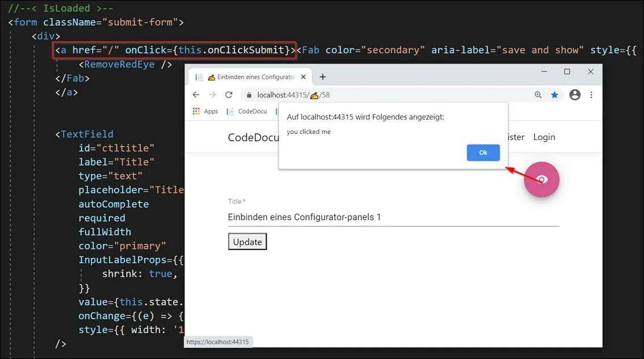
Task: Click 'primary' color value in code
Action: point(140,246)
